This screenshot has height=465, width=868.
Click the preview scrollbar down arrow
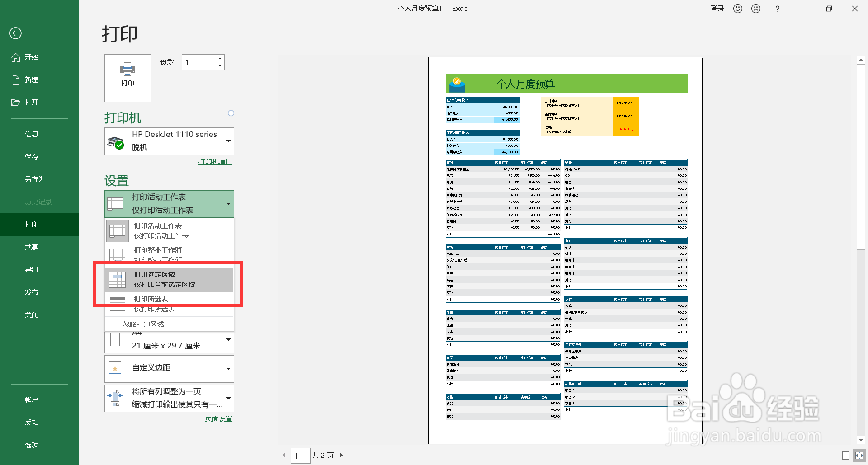pyautogui.click(x=861, y=440)
